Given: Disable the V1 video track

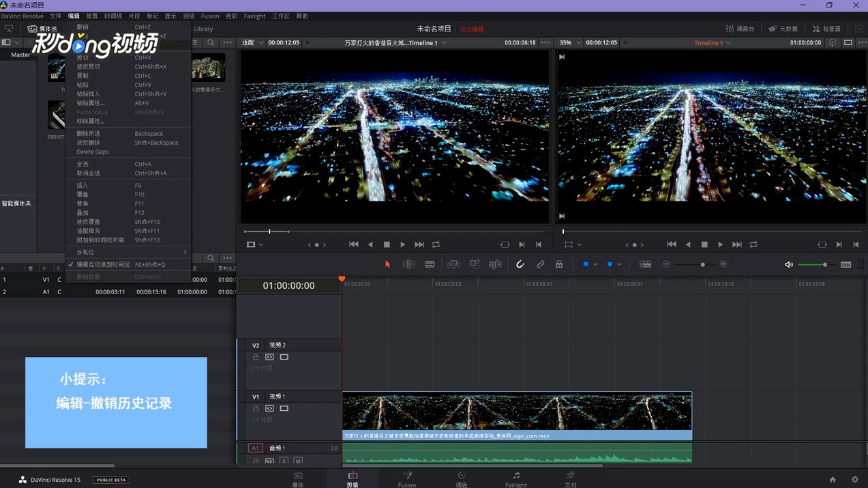Looking at the screenshot, I should [x=284, y=409].
